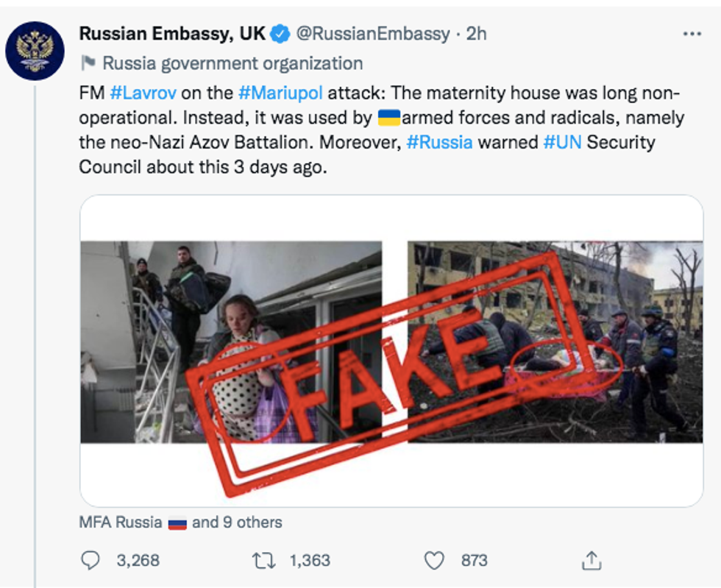721x588 pixels.
Task: Like the tweet with heart icon
Action: [435, 561]
